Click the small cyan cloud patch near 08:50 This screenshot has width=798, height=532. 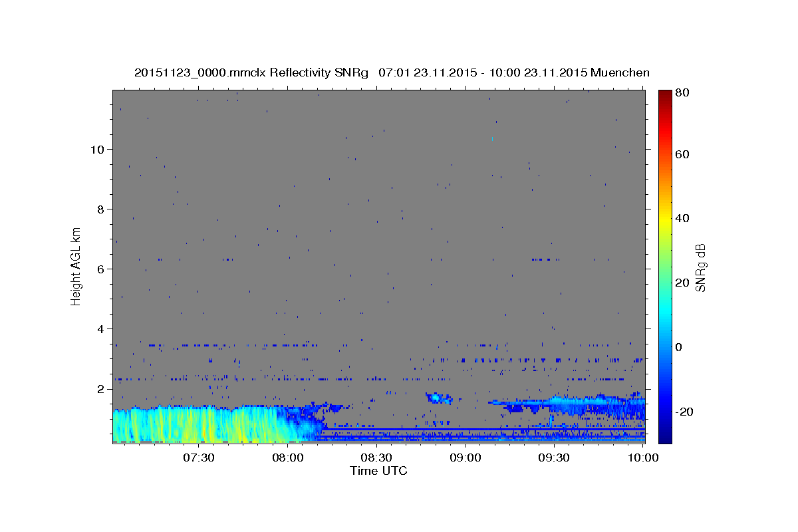pos(438,398)
